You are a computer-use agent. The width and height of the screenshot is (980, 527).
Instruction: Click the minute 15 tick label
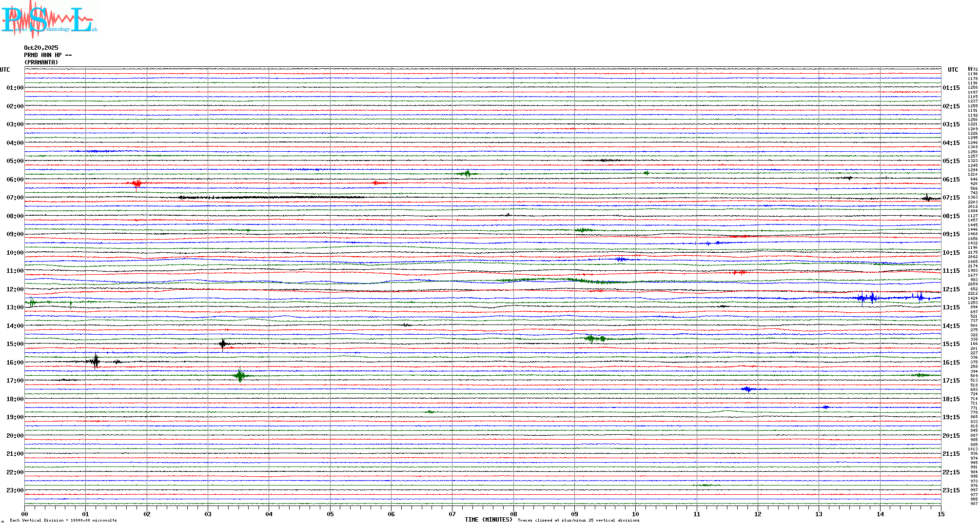[x=941, y=514]
